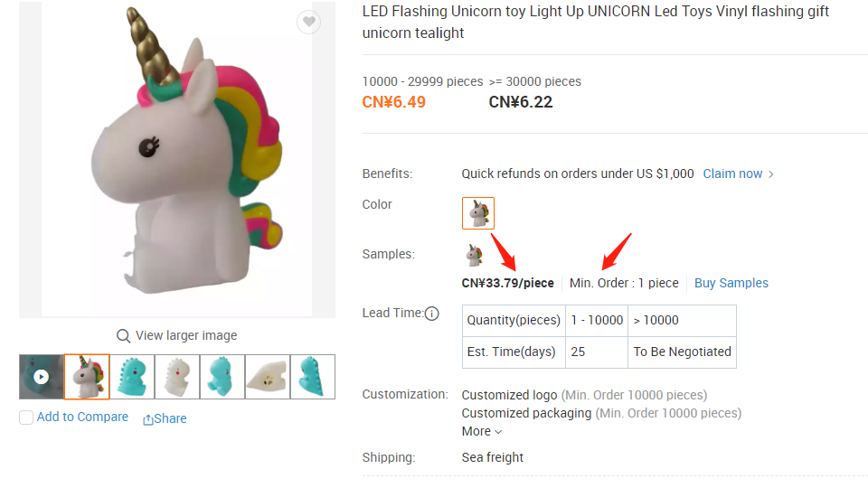868x488 pixels.
Task: Select the teal dinosaur front thumbnail
Action: 132,377
